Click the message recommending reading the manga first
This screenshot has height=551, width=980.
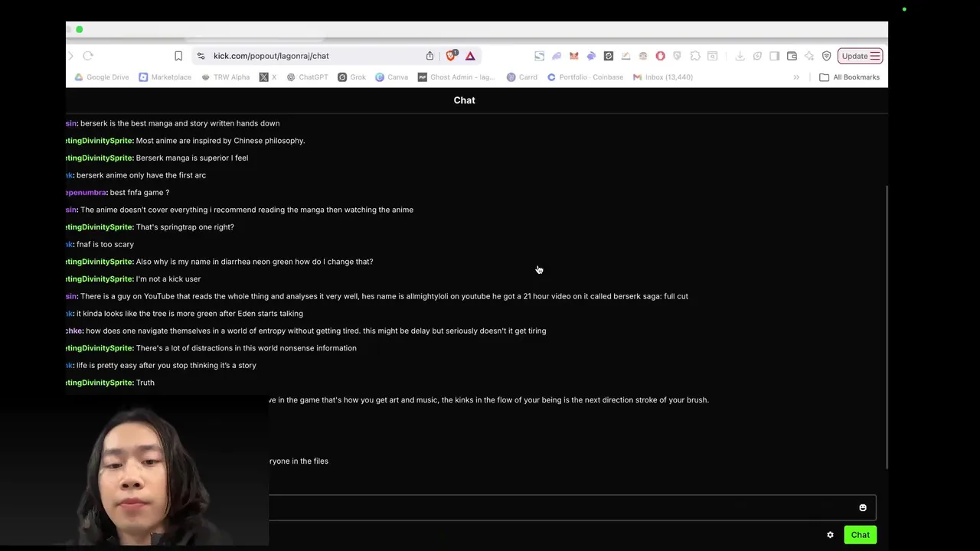pos(247,210)
